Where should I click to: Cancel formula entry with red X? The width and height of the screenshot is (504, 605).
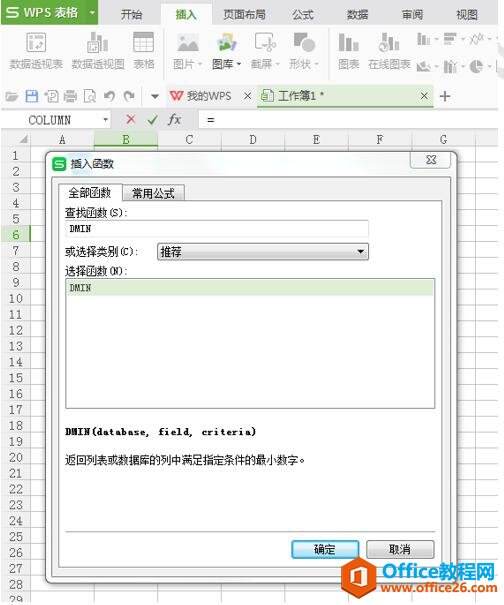131,120
